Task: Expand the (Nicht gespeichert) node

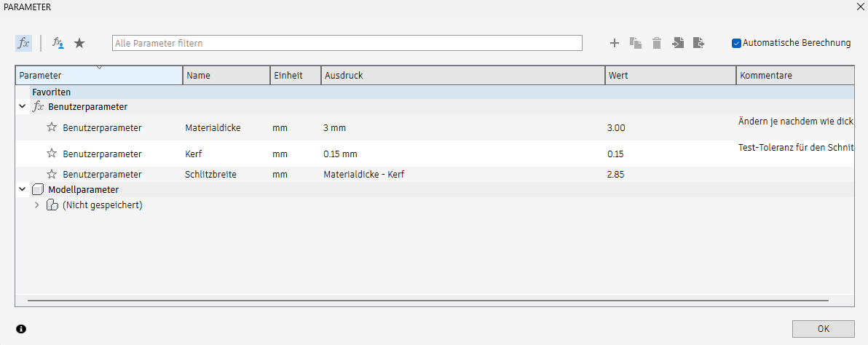Action: (x=37, y=205)
